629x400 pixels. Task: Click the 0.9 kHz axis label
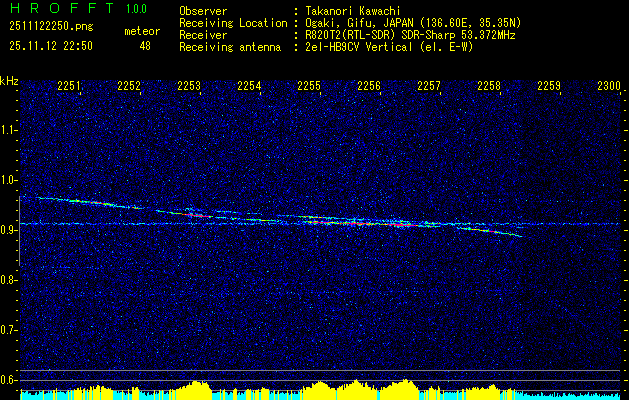click(9, 230)
